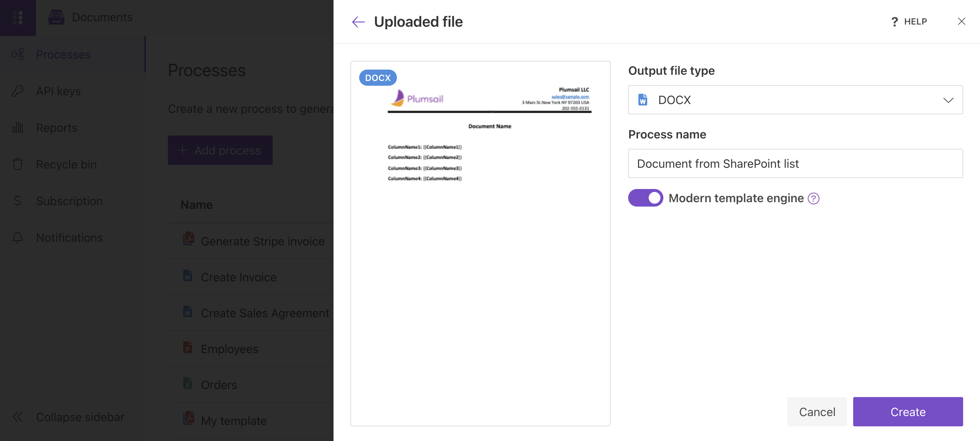
Task: Click the Name column header
Action: (196, 204)
